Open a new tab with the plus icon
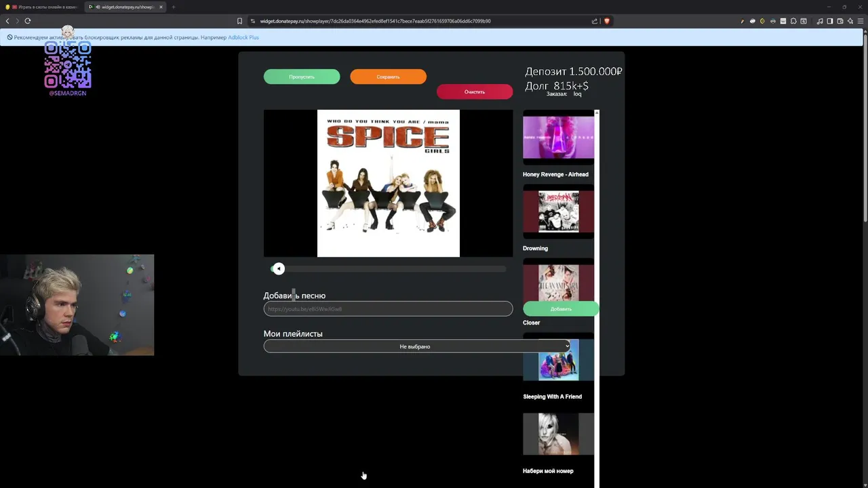 point(174,7)
